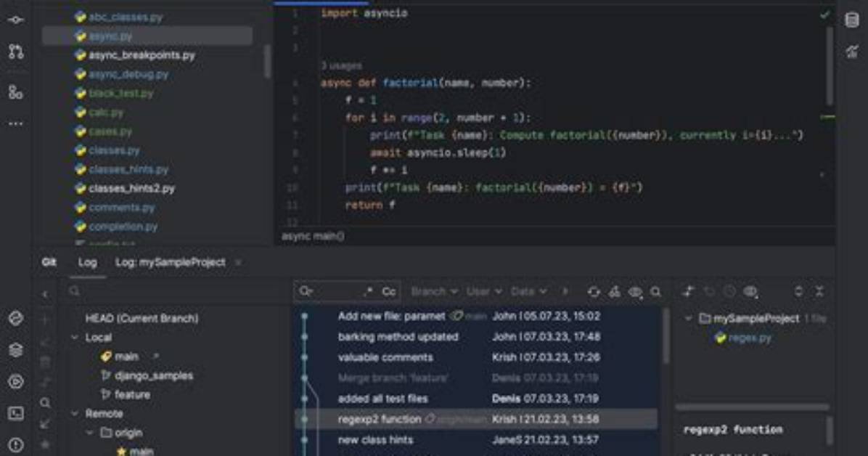Screen dimensions: 868x456
Task: Open completion.py in project tree
Action: 123,227
